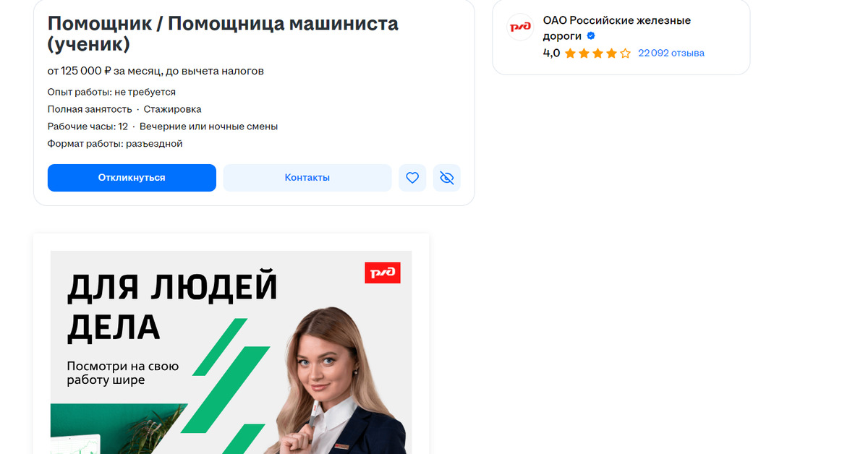Click the vacancy title Помощник машиниста

click(x=223, y=33)
